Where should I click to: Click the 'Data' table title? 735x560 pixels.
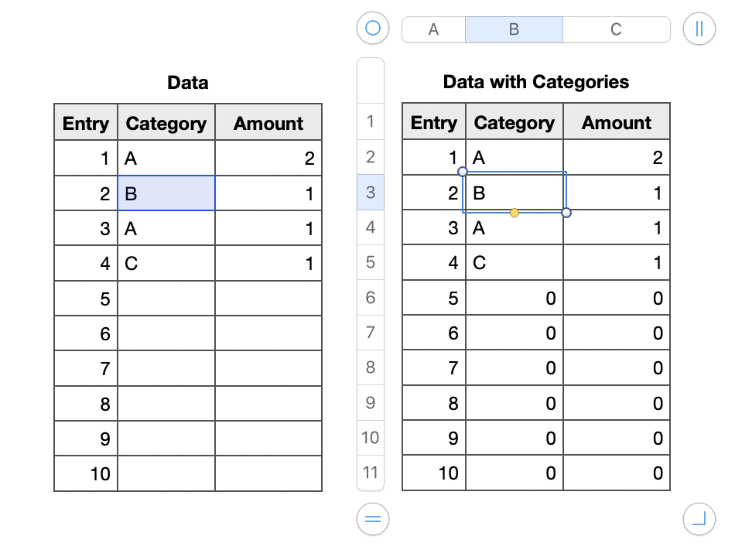(187, 82)
